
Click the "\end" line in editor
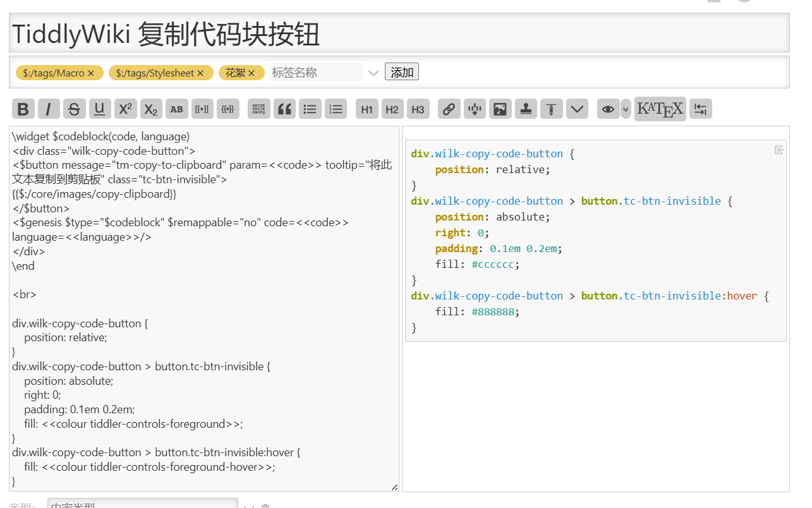tap(23, 266)
